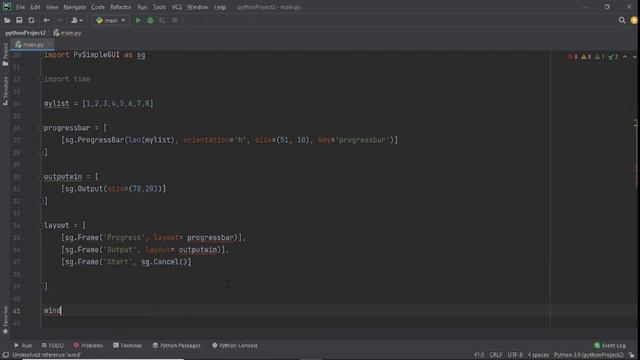Change the UTF-8 file encoding
Screen dimensions: 640x360
click(x=515, y=355)
